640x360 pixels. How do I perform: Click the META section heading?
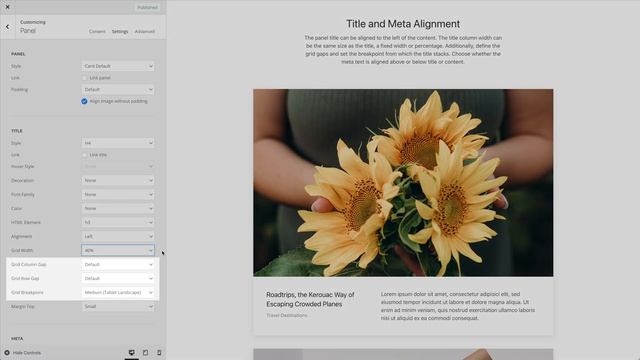coord(17,339)
